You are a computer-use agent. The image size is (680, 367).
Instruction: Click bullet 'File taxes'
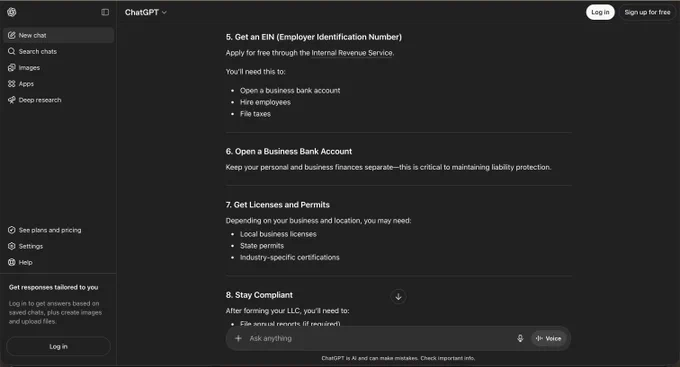click(255, 114)
